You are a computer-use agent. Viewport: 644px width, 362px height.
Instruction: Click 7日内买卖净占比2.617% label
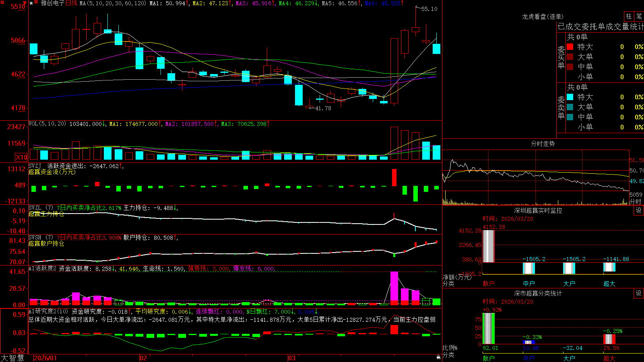pos(89,208)
